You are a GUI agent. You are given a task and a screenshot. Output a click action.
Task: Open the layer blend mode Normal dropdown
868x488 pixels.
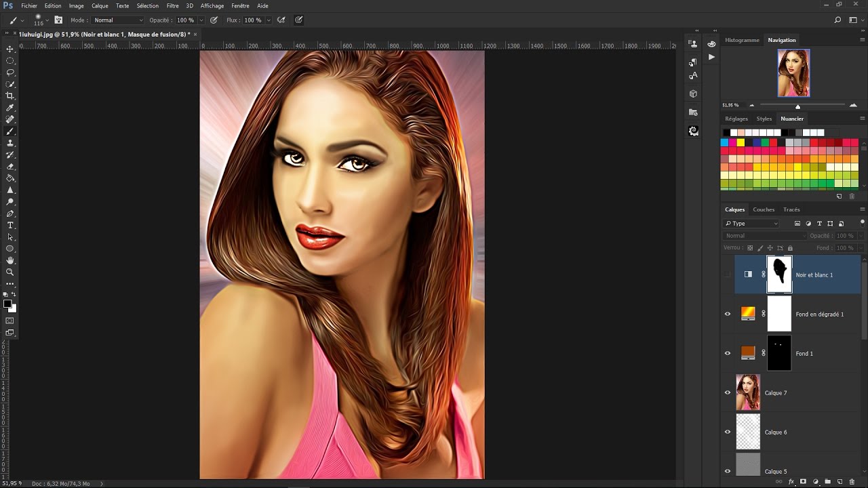pos(765,236)
